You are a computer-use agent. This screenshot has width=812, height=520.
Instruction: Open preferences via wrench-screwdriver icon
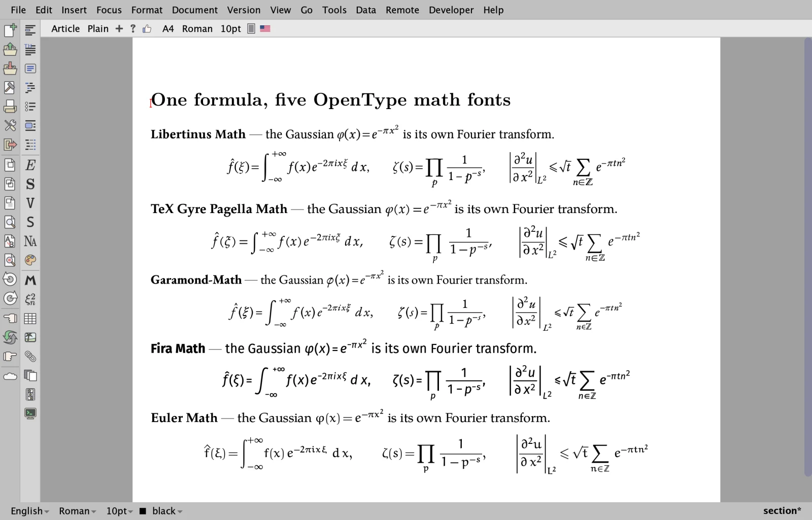point(10,125)
